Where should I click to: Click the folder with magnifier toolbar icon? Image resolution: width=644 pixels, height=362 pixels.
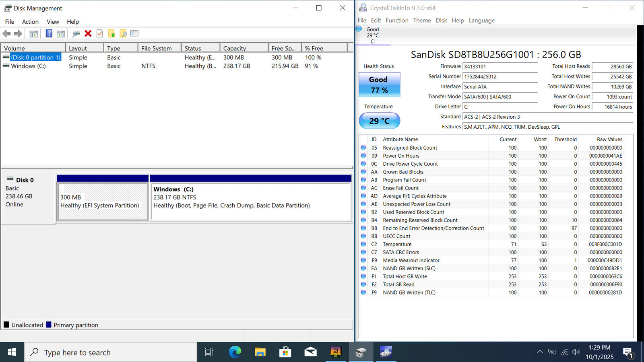coord(123,34)
